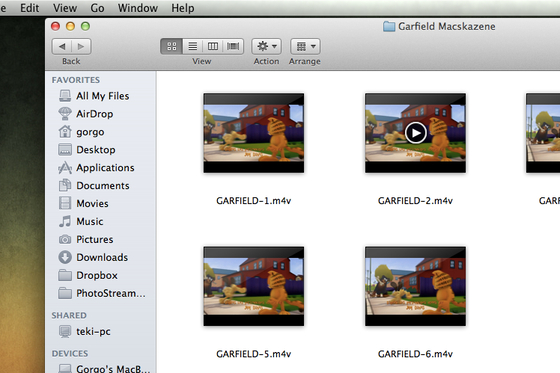The image size is (560, 373).
Task: Click the DEVICES sidebar section header
Action: (70, 354)
